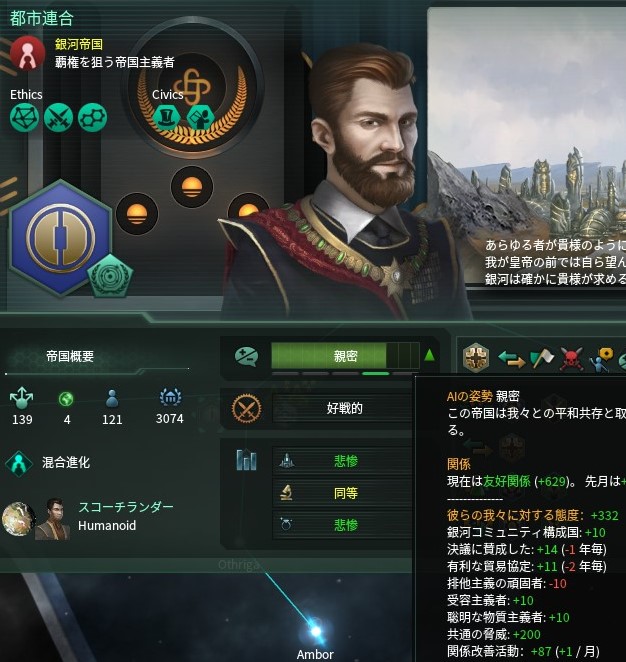Click the hexagon-chain materialist ethic icon
Viewport: 626px width, 662px height.
tap(92, 117)
